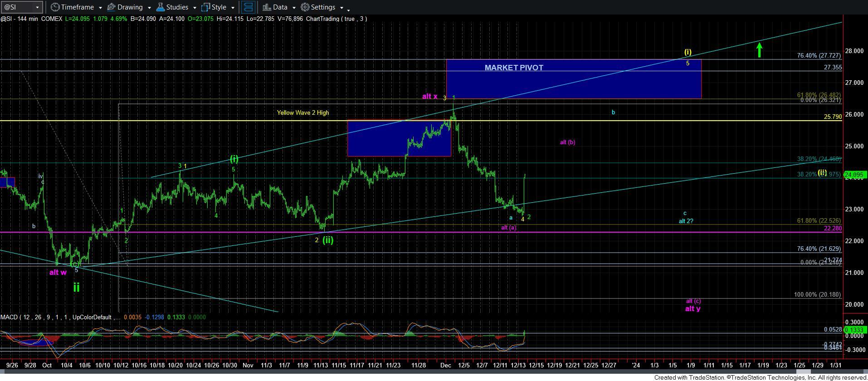Select the Yellow Wave 2 High label
Viewport: 868px width, 381px height.
(x=303, y=112)
